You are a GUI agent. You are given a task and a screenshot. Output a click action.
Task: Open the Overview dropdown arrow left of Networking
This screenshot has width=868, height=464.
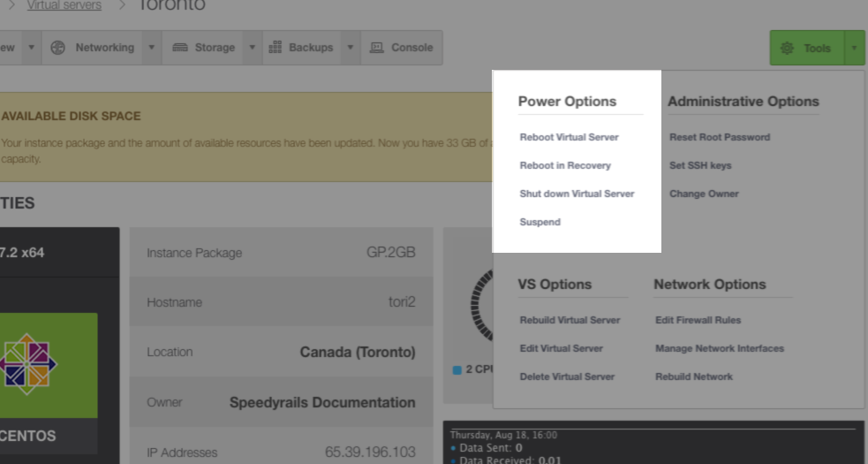[x=32, y=48]
